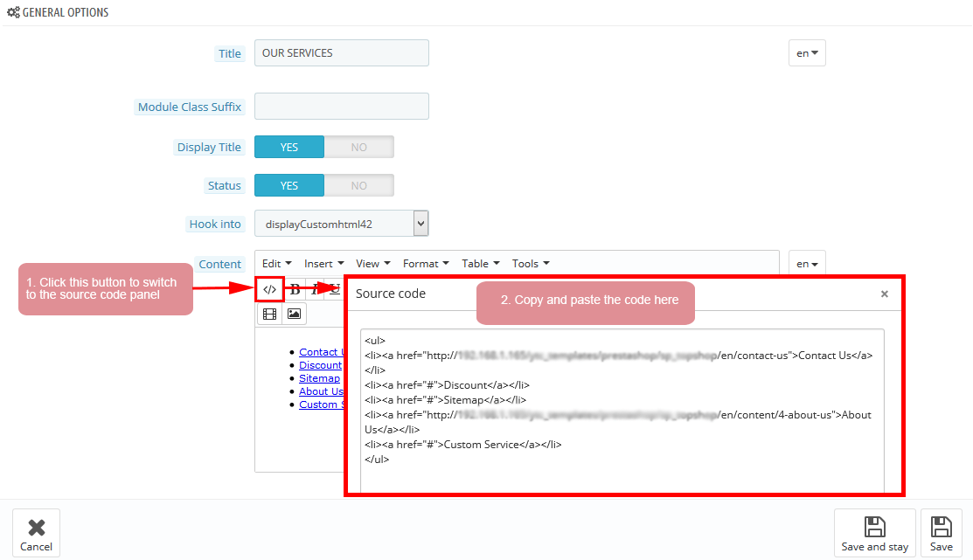973x560 pixels.
Task: Open the View menu in editor
Action: pos(372,264)
